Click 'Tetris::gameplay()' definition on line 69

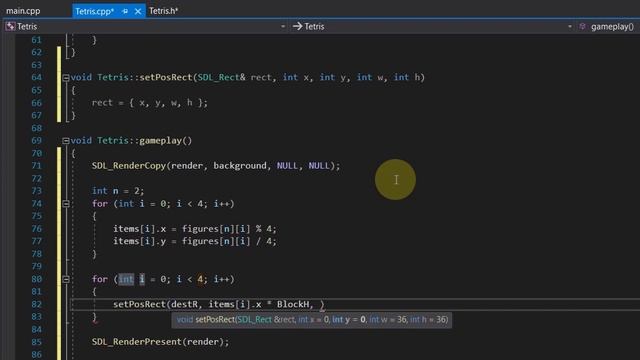click(144, 141)
